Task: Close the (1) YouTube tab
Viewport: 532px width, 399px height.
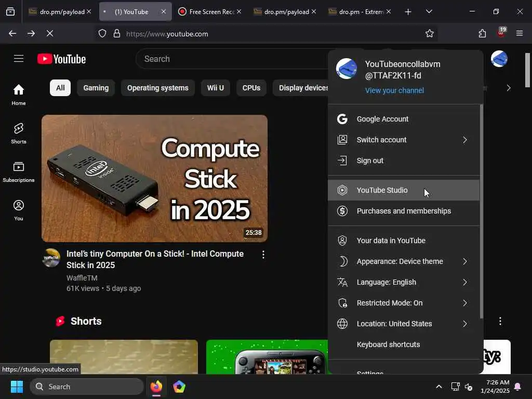Action: (x=164, y=11)
